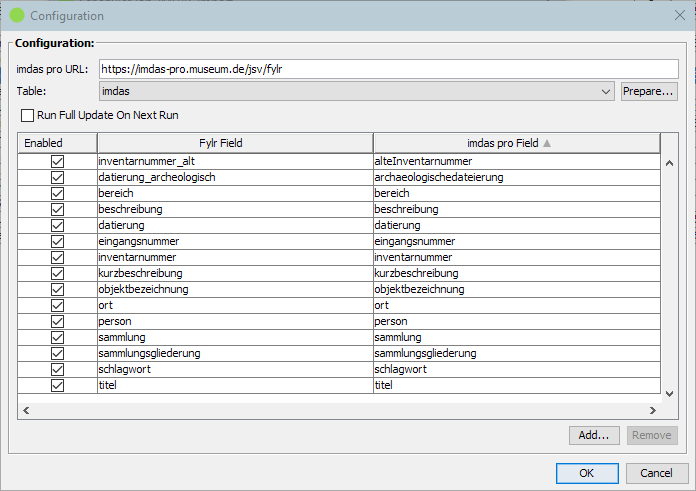696x491 pixels.
Task: Select Fylr field cell person
Action: [x=235, y=321]
